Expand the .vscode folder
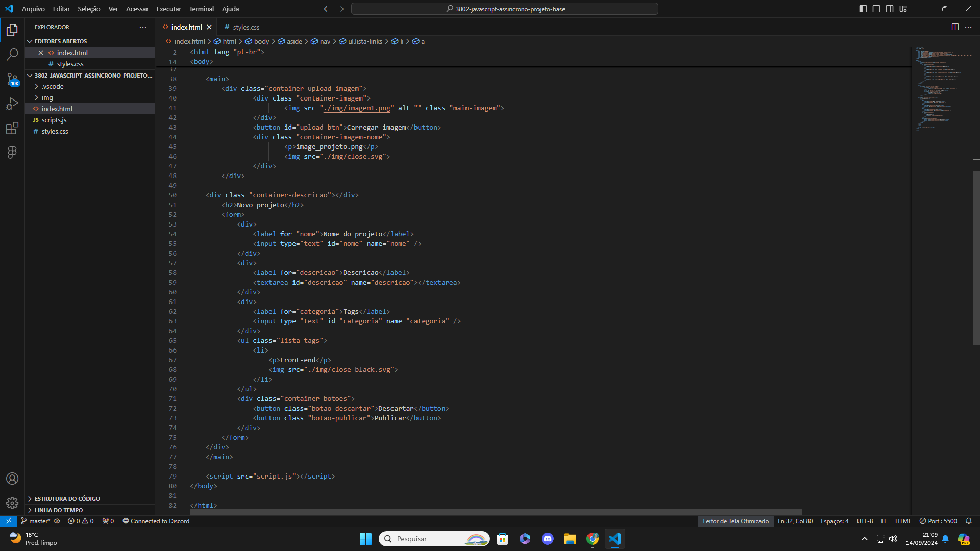The image size is (980, 551). [90, 86]
